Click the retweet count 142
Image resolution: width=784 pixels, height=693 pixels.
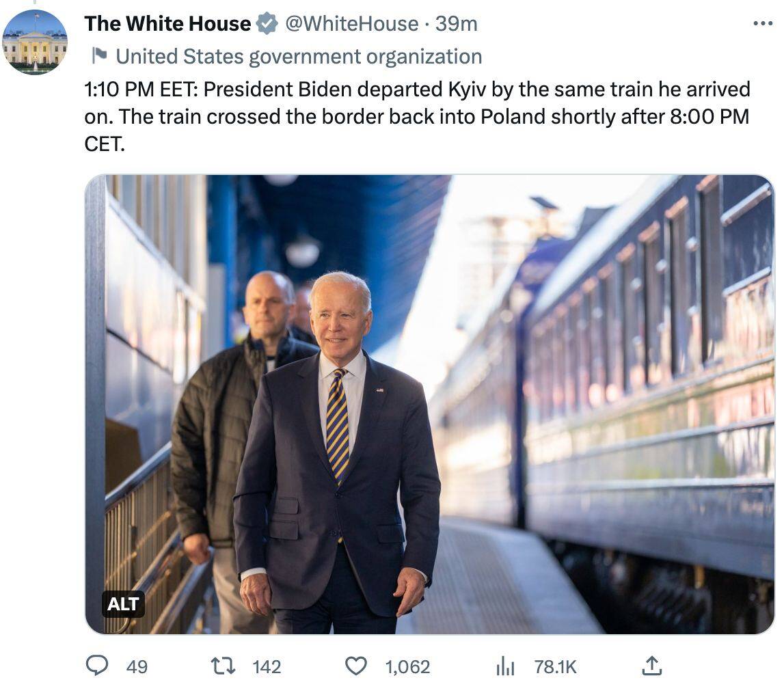click(x=267, y=666)
